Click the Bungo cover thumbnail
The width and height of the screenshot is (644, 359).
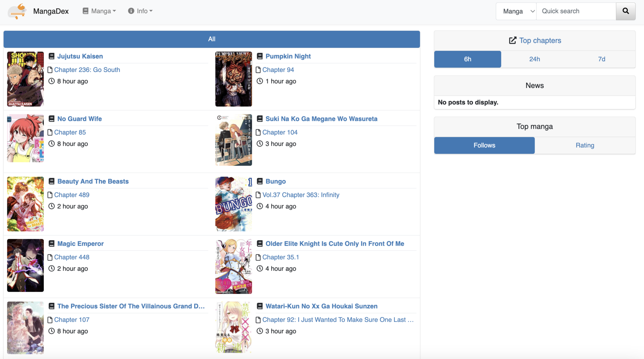(x=234, y=204)
